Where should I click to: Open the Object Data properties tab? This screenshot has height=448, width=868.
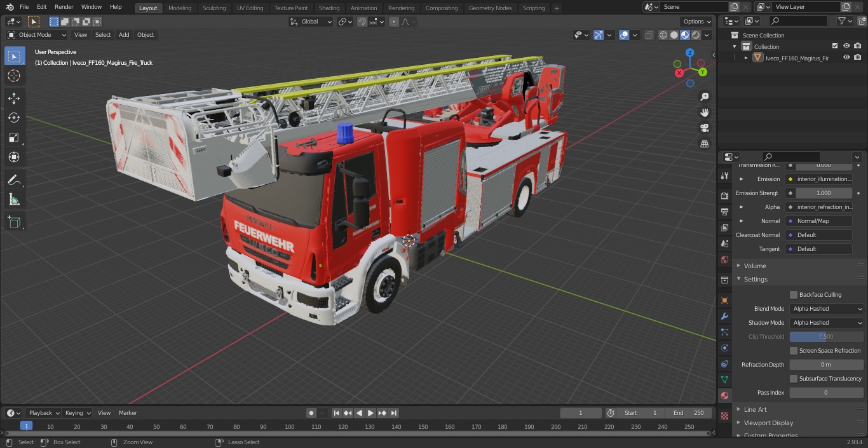coord(724,379)
